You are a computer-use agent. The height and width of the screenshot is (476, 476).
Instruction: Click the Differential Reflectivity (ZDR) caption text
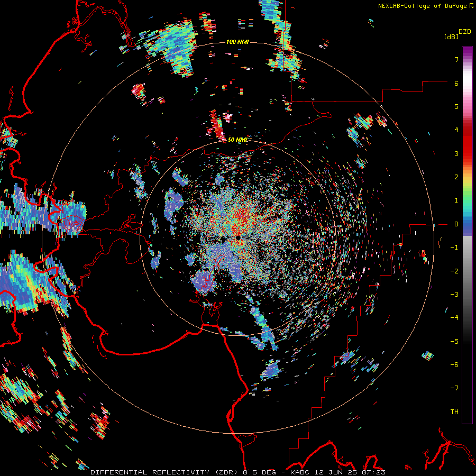[x=165, y=472]
